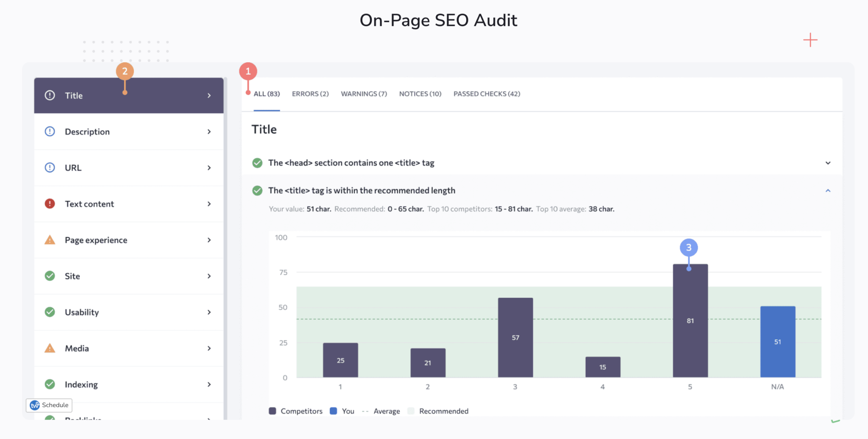868x439 pixels.
Task: Open the Title category via its chevron
Action: (209, 96)
